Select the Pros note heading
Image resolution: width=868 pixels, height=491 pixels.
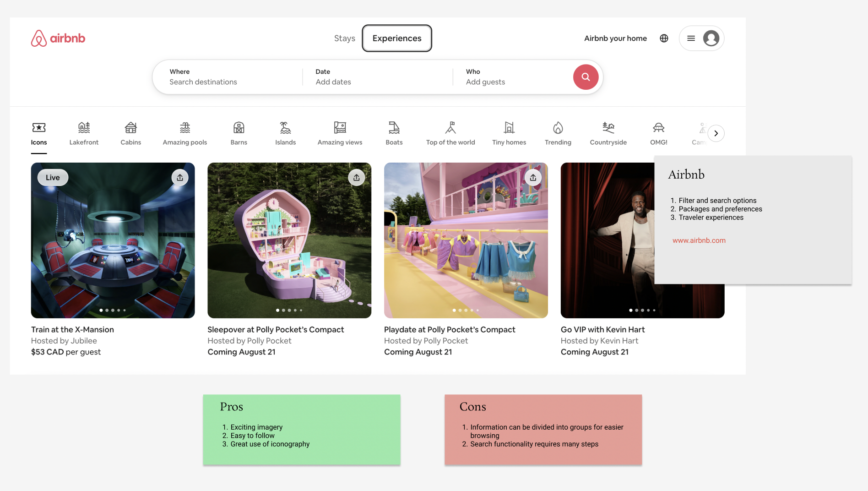pos(232,407)
